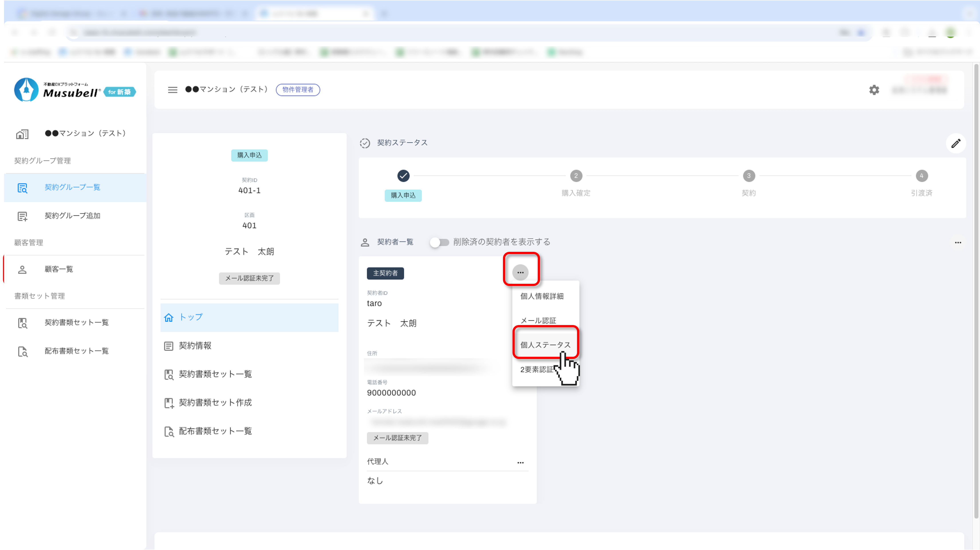Click the pencil edit icon for 契約ステータス
The width and height of the screenshot is (980, 550).
click(956, 144)
